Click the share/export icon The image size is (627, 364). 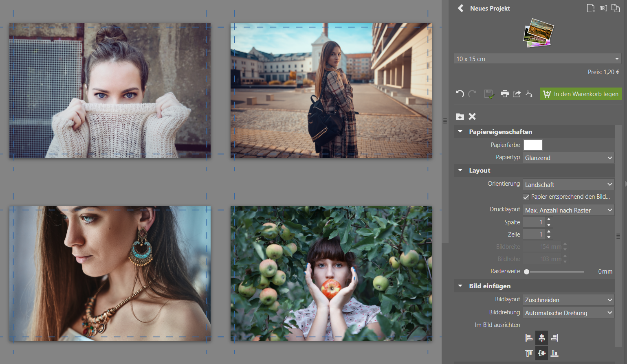517,94
